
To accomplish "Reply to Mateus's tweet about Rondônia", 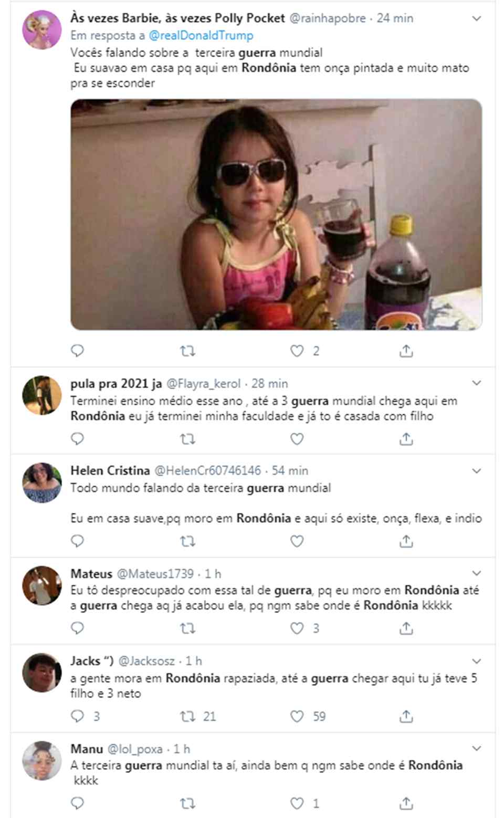I will 77,628.
